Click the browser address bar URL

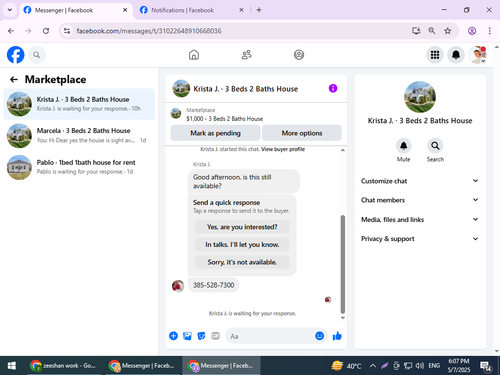click(x=149, y=31)
